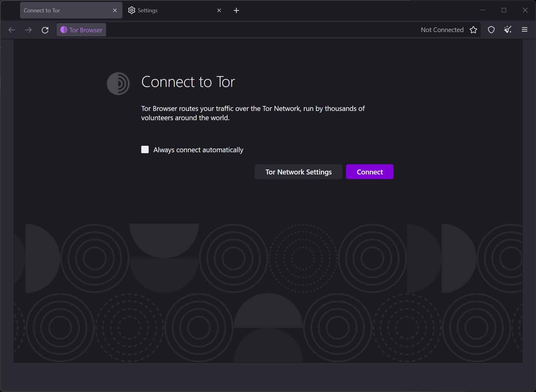
Task: Click the reload page icon
Action: [45, 30]
